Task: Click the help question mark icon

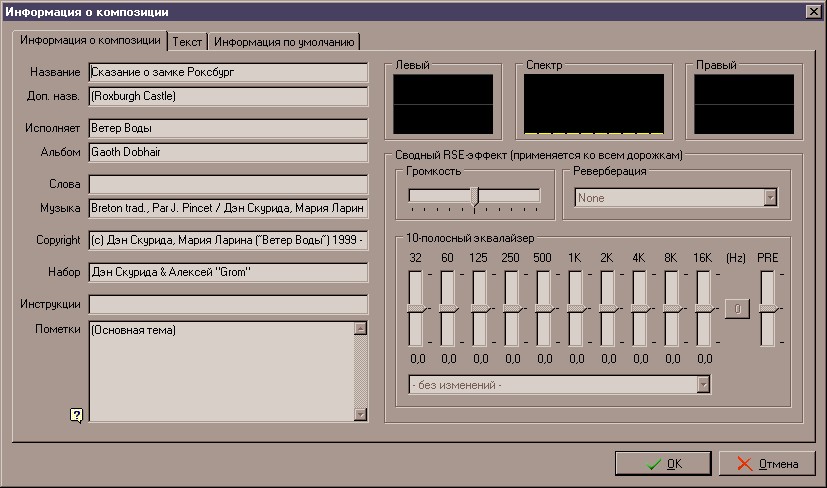Action: tap(76, 416)
